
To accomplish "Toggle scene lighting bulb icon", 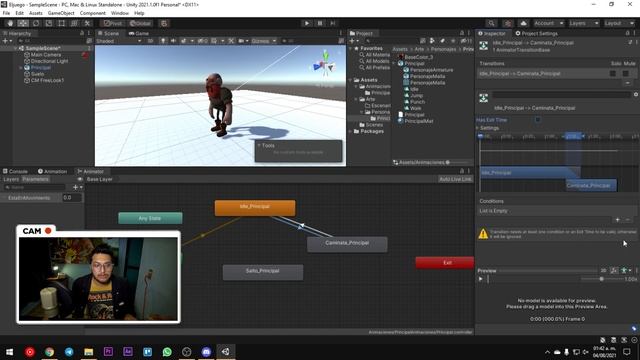I will tap(163, 41).
